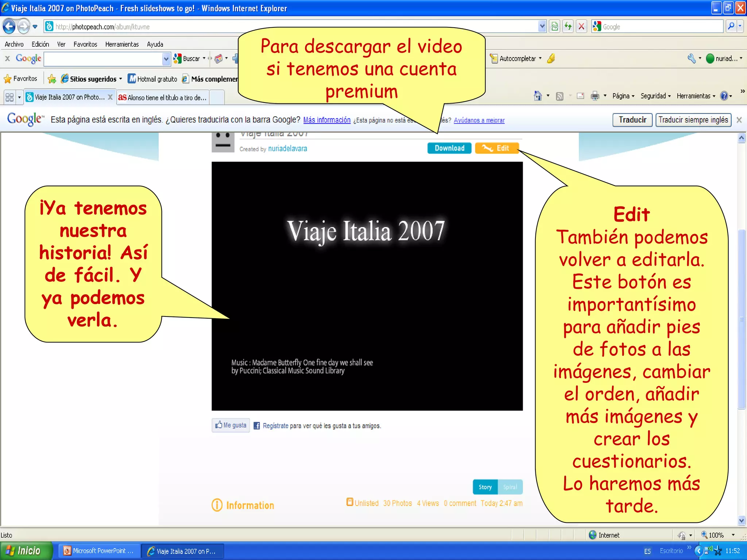This screenshot has width=747, height=560.
Task: Click the Más información link
Action: (327, 120)
